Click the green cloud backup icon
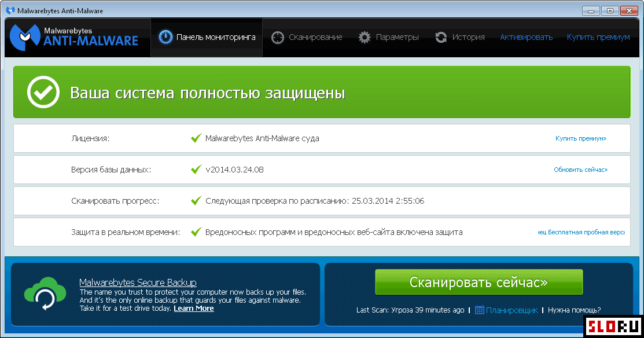Screen dimensions: 644x338 click(45, 293)
